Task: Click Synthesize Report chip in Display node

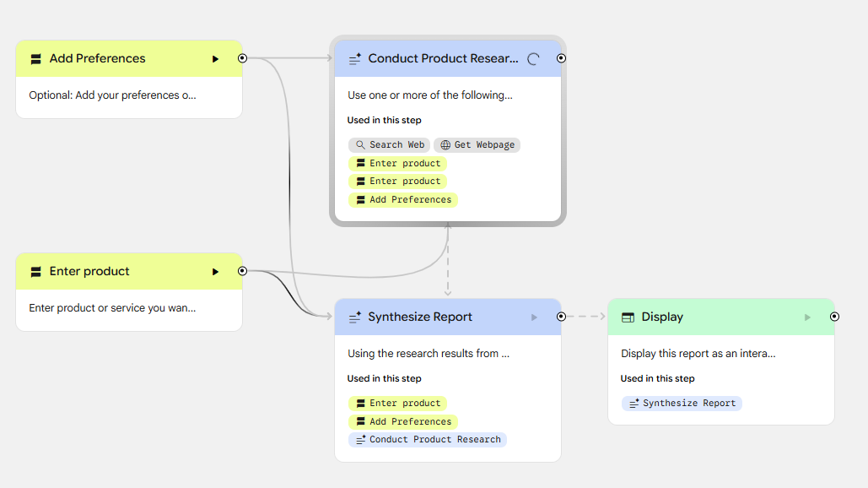Action: click(682, 404)
